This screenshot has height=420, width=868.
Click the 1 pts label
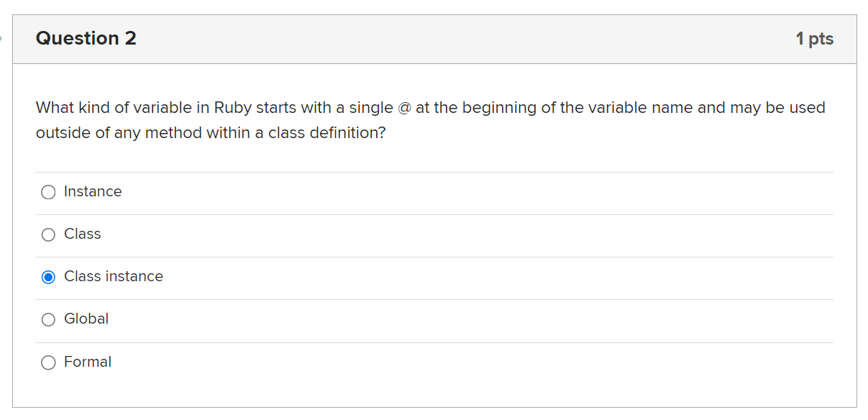coord(816,39)
